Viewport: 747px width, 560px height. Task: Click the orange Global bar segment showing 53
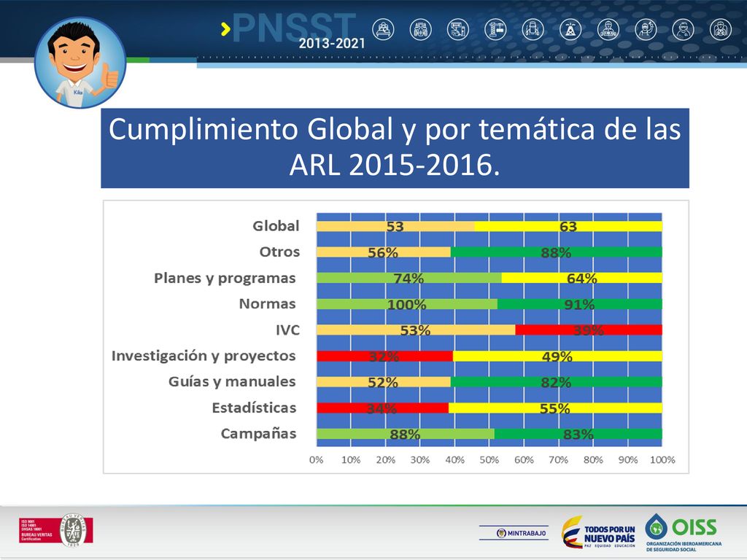395,226
